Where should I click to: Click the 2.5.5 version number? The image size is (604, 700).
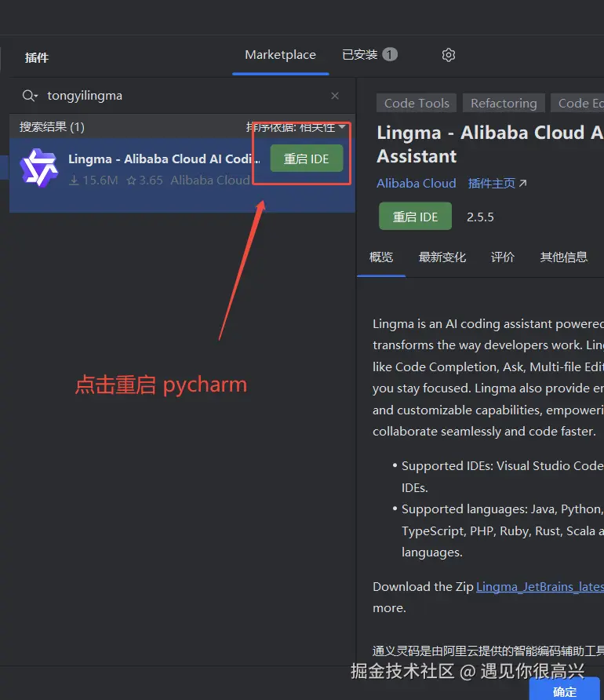[x=480, y=217]
